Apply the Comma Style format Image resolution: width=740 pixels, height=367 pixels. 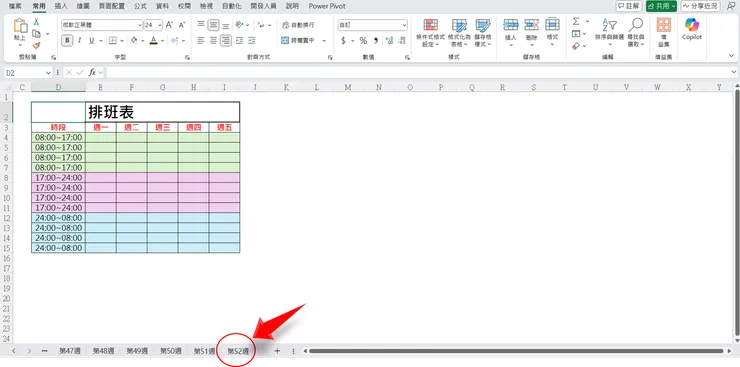376,41
